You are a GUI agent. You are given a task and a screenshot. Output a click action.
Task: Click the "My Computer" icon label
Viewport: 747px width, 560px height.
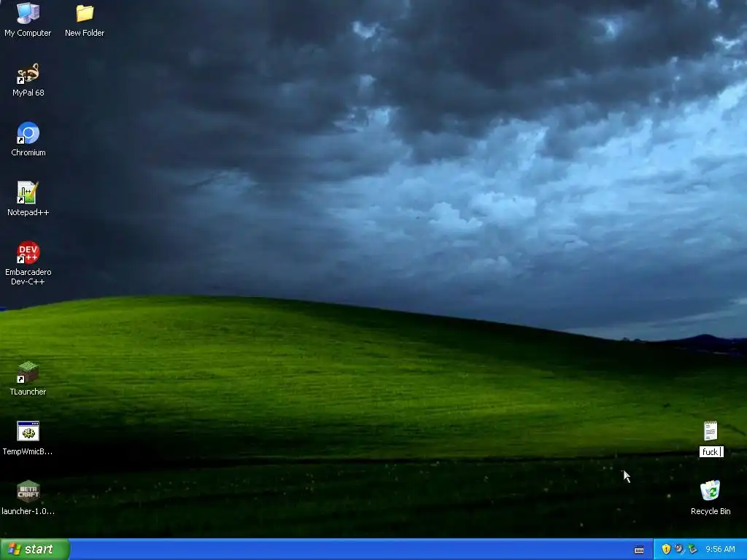(28, 33)
